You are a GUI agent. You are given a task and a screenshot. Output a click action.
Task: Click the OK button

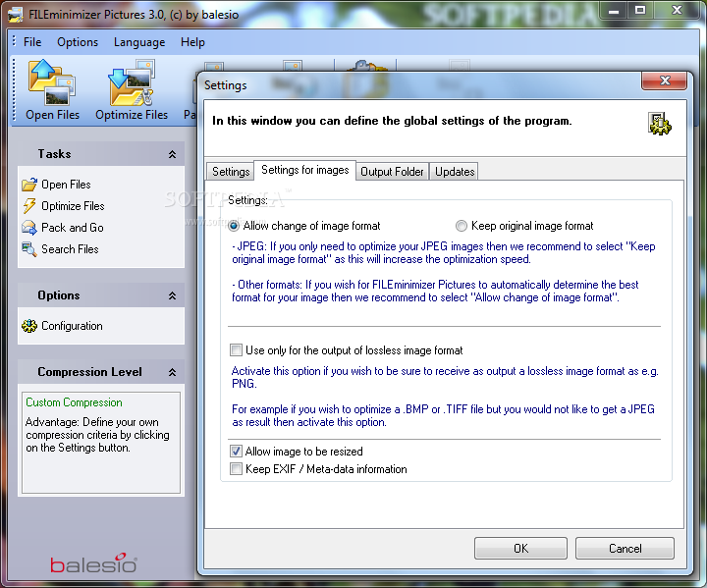click(x=520, y=549)
